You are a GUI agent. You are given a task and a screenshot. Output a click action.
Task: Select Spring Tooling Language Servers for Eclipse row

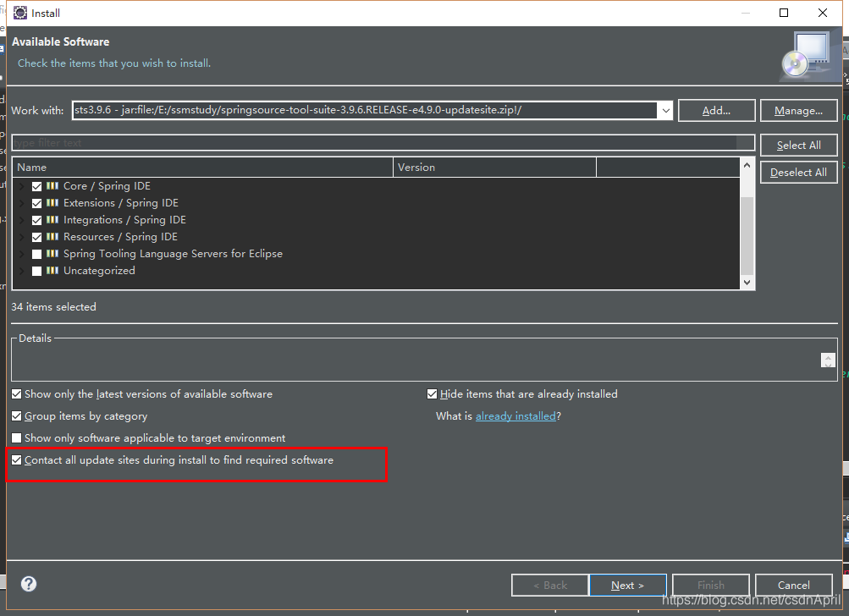coord(173,253)
